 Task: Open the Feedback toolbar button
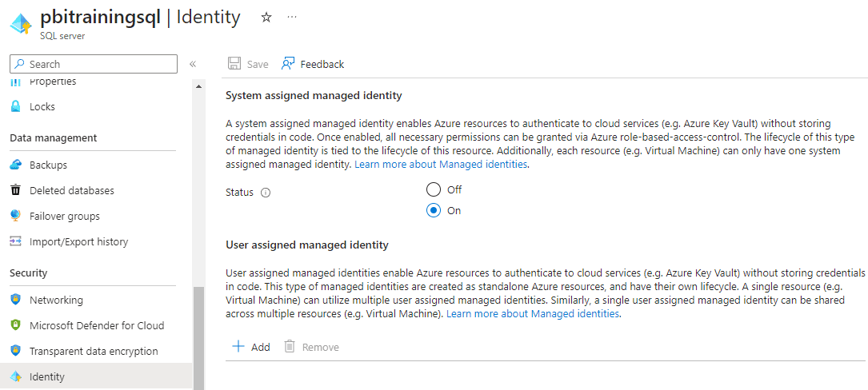click(313, 64)
